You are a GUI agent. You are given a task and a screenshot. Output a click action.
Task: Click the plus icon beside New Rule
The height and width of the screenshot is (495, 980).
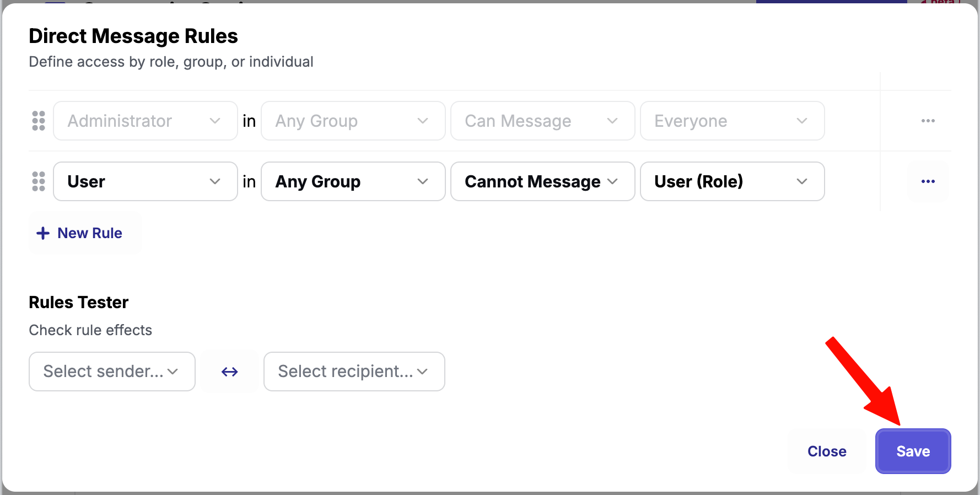pos(43,233)
